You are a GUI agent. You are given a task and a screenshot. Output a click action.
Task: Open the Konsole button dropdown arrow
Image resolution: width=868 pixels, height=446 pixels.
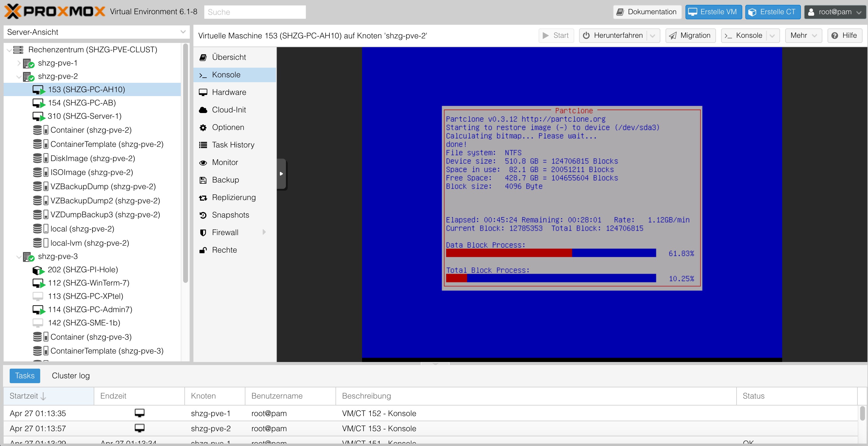772,35
